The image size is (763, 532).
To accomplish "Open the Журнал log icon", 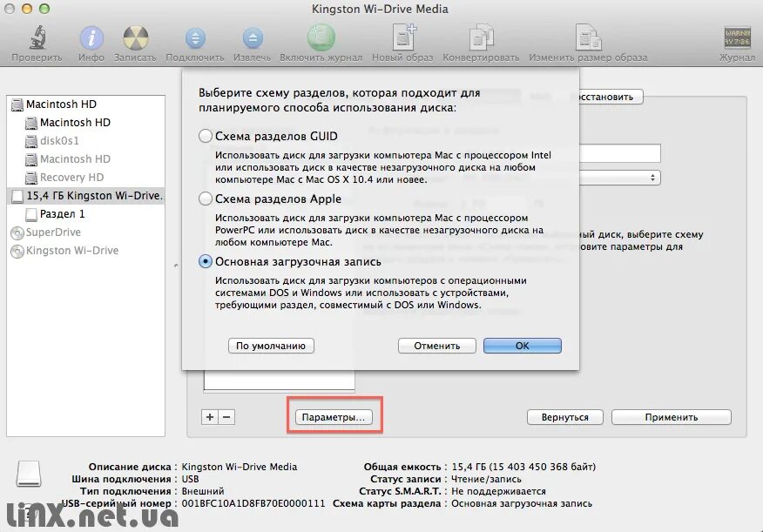I will (x=737, y=37).
